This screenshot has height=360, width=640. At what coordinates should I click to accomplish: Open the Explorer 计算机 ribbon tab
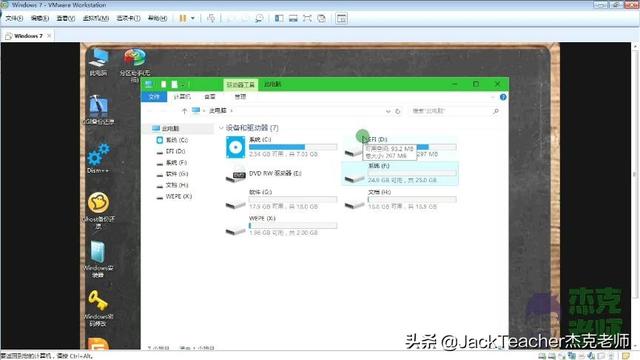pos(182,97)
